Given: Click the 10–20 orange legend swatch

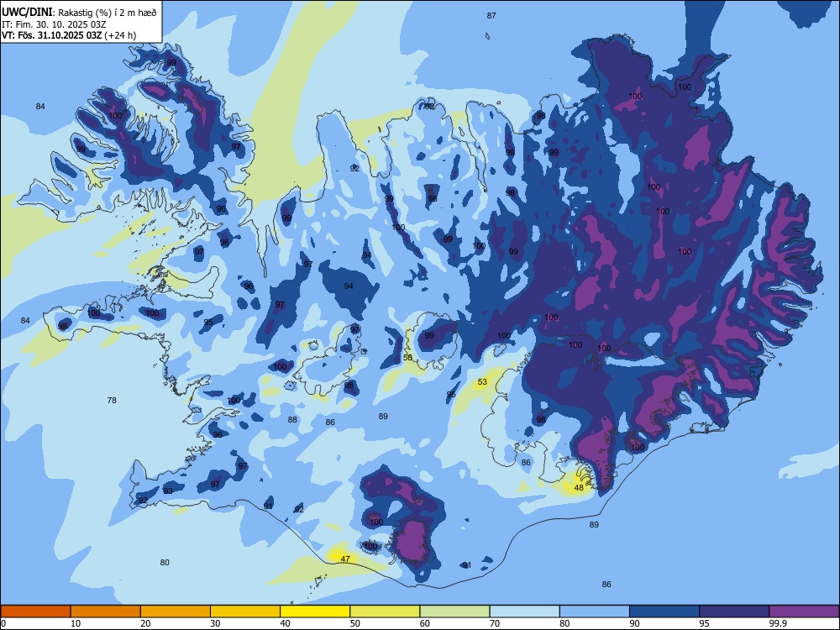Looking at the screenshot, I should 106,612.
